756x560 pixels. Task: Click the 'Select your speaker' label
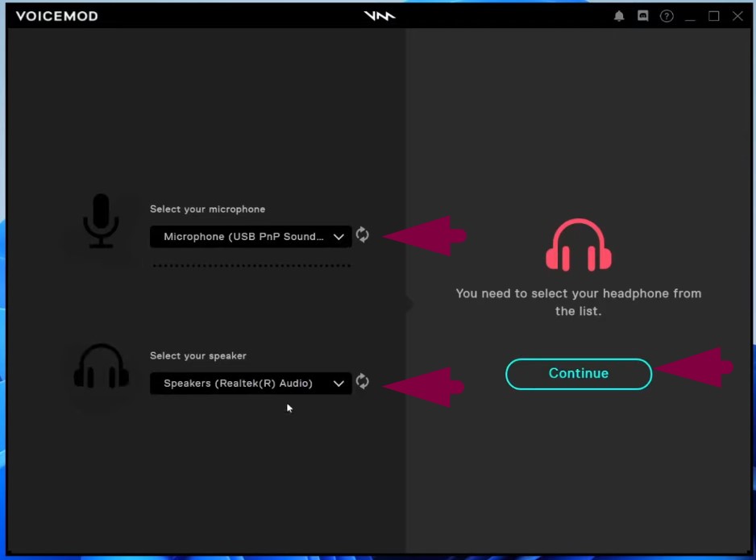click(x=198, y=355)
